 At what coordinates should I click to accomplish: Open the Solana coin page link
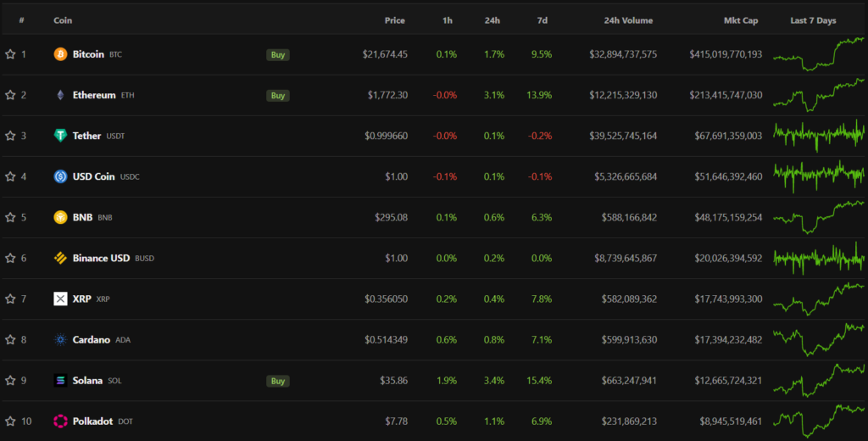click(x=87, y=381)
